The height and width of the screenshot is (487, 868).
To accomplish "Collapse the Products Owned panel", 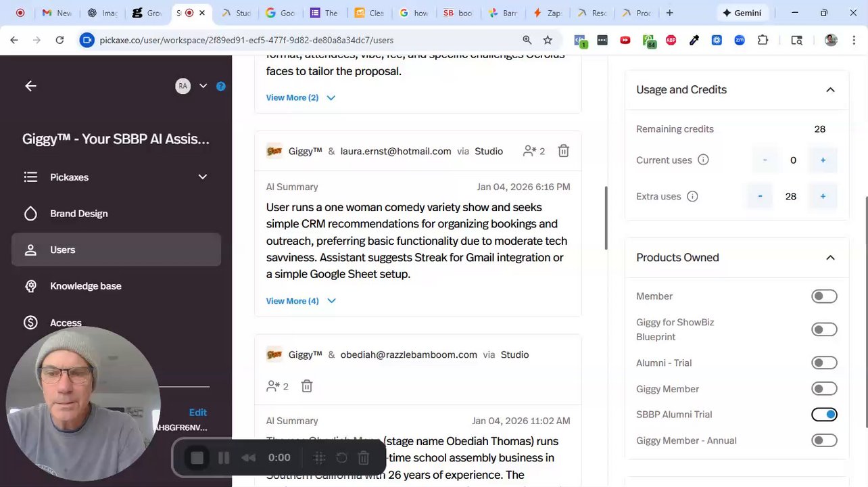I will 830,258.
